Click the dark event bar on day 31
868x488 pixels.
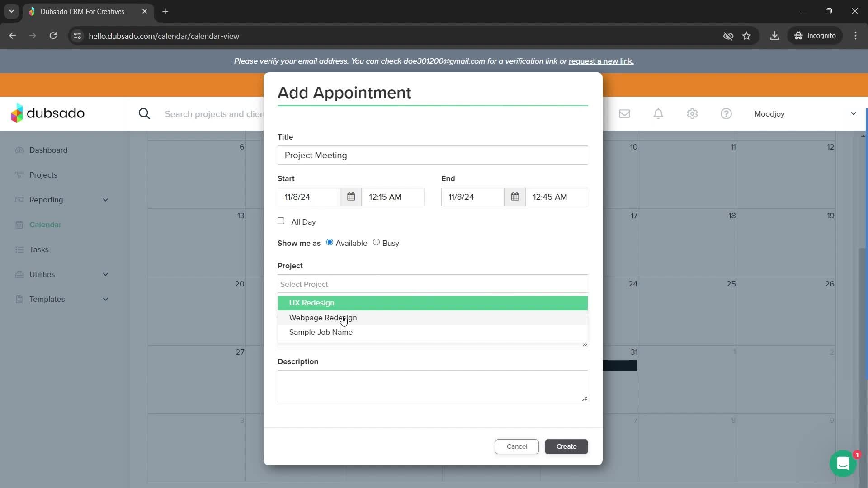[620, 365]
